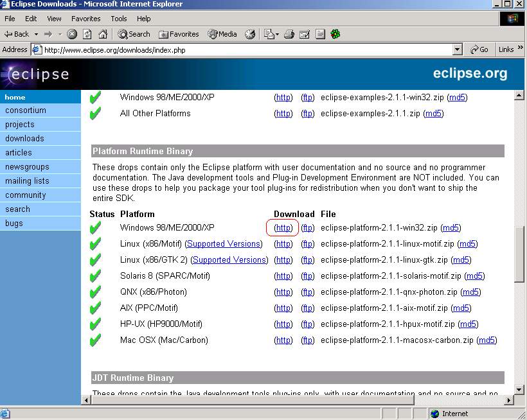Click the Discuss toolbar icon
The height and width of the screenshot is (420, 527).
[320, 34]
